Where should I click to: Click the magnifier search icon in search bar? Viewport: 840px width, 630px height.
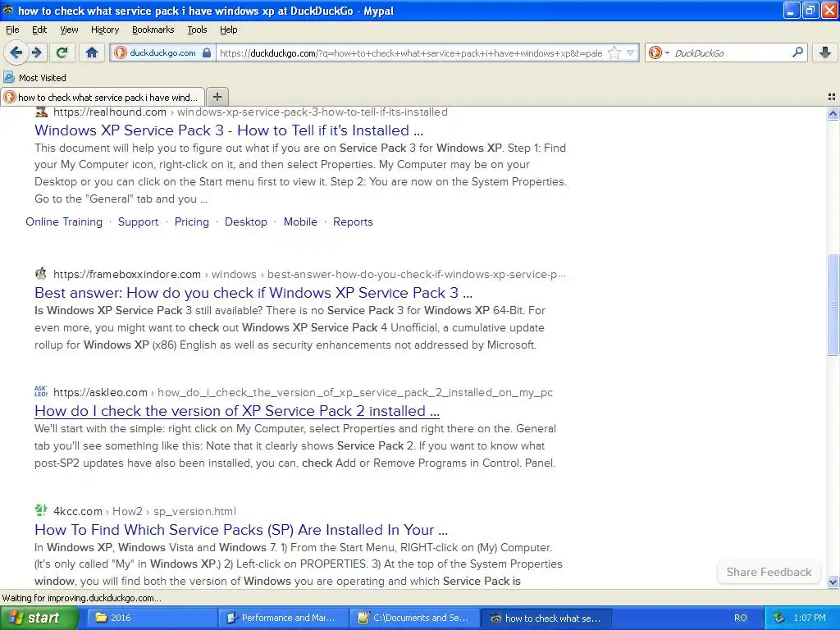click(x=797, y=52)
